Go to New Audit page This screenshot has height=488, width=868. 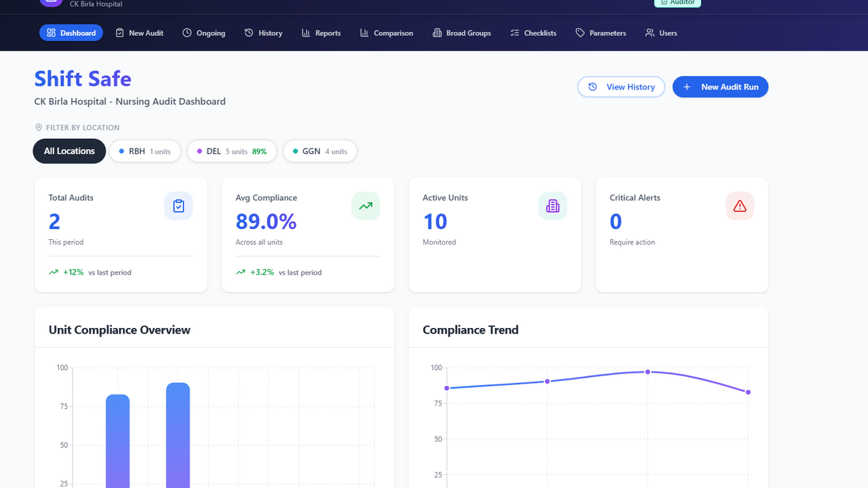click(x=139, y=33)
